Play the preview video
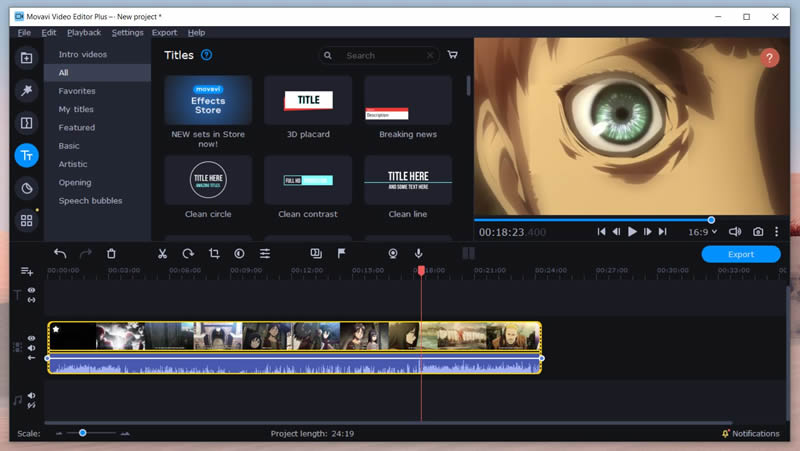The height and width of the screenshot is (451, 800). (x=632, y=232)
